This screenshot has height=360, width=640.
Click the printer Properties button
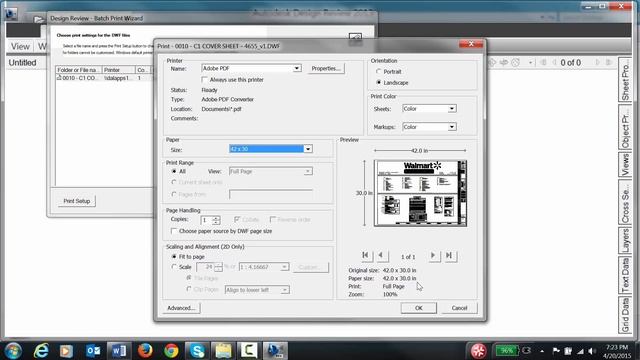point(326,69)
